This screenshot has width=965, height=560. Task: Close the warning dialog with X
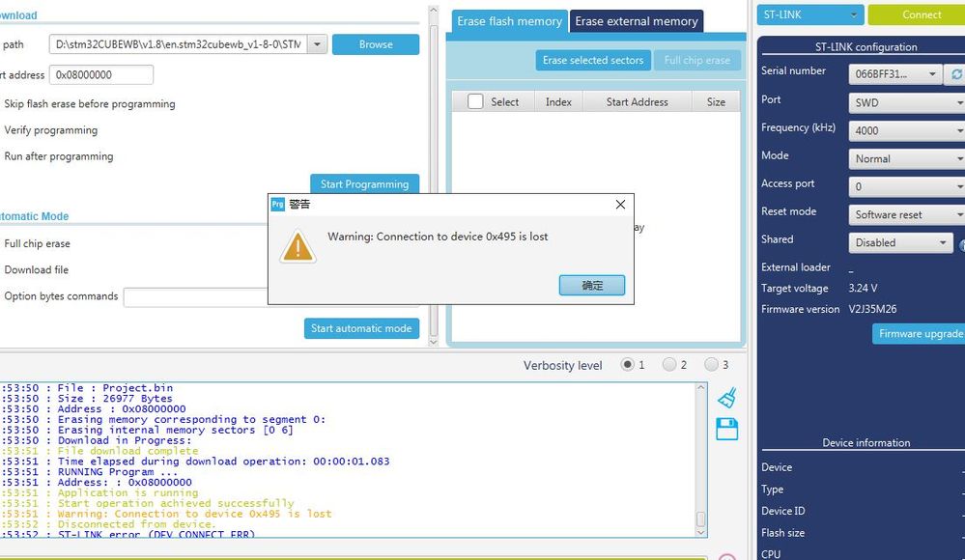[620, 205]
